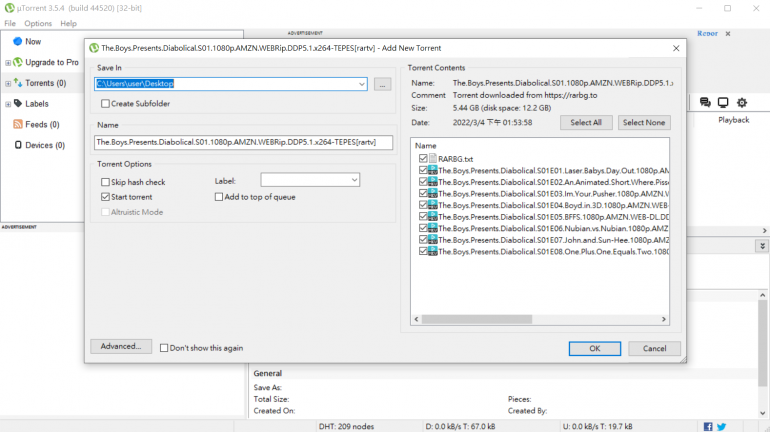Expand the Torrents tree node
Viewport: 770px width, 432px height.
[8, 83]
